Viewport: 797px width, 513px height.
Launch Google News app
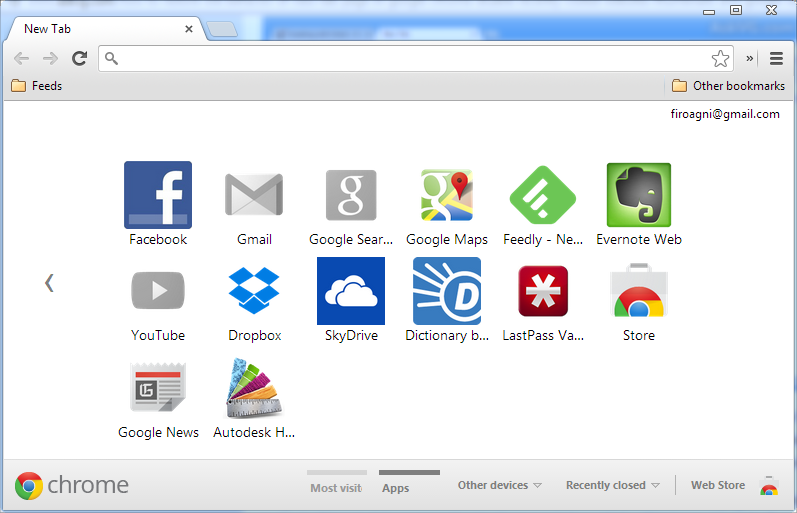[x=158, y=387]
